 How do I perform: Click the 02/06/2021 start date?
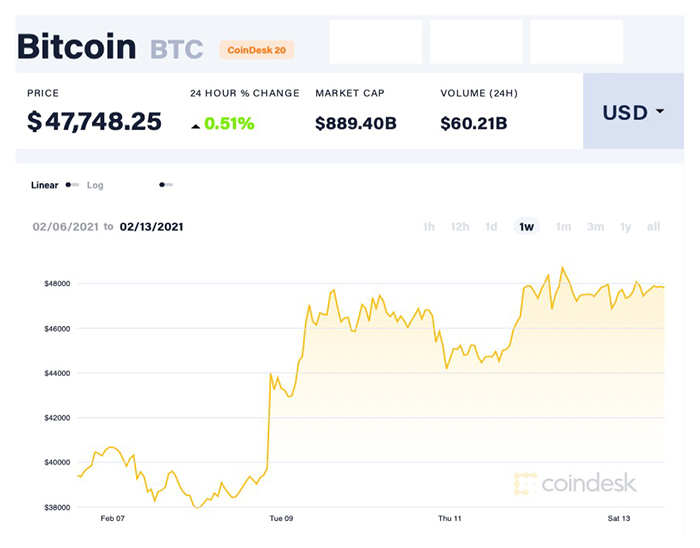click(x=66, y=227)
